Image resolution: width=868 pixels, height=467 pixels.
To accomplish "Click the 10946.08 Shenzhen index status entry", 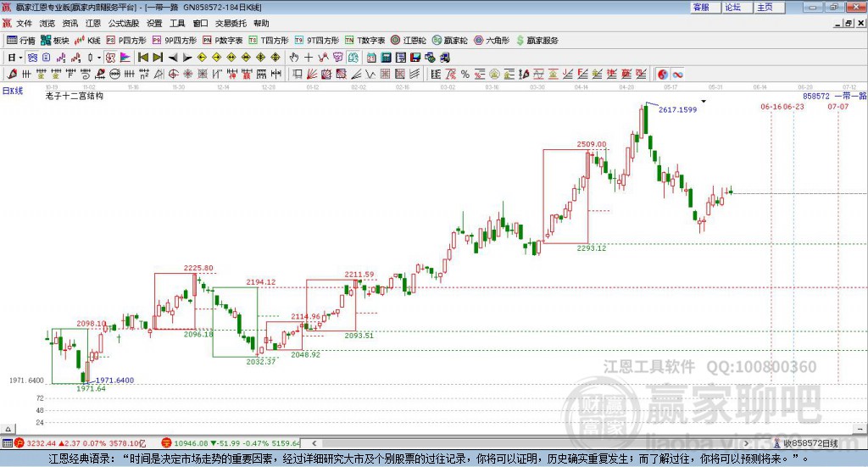I will tap(231, 443).
